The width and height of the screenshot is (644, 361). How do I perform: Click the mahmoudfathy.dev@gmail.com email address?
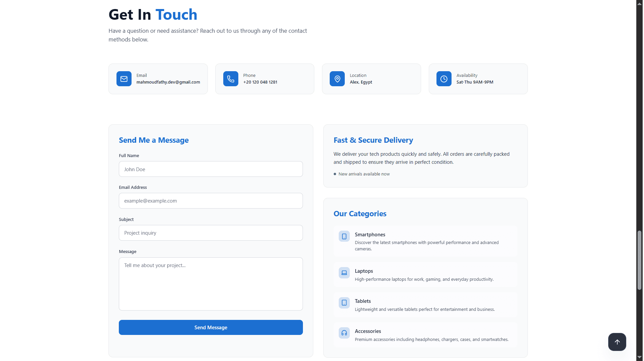tap(168, 82)
